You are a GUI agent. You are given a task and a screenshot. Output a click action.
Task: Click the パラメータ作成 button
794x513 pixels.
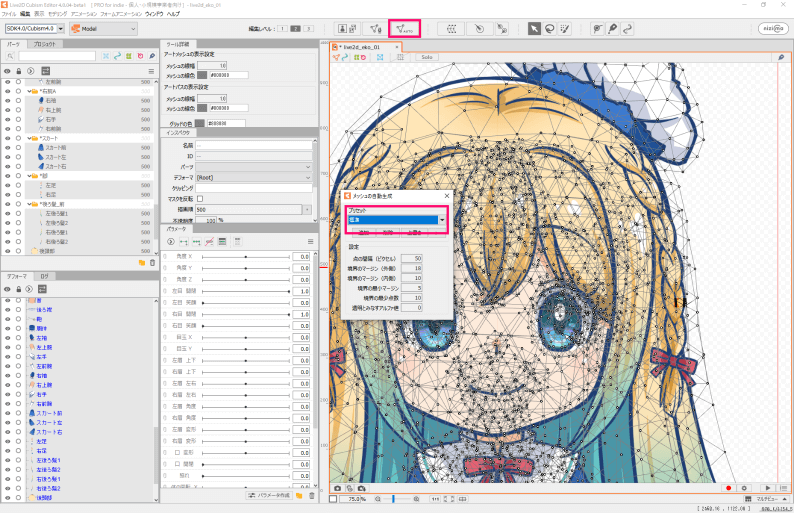coord(269,495)
